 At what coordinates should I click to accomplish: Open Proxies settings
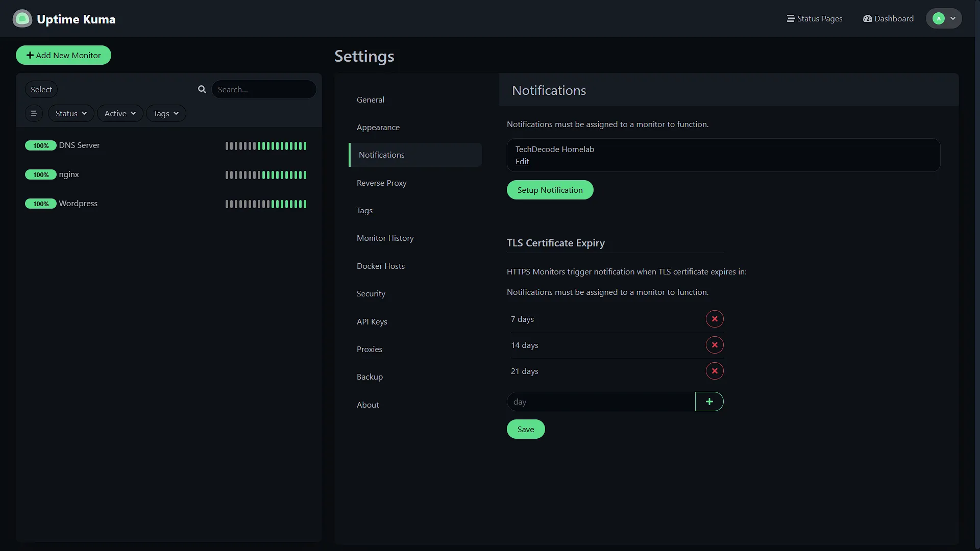click(x=415, y=349)
